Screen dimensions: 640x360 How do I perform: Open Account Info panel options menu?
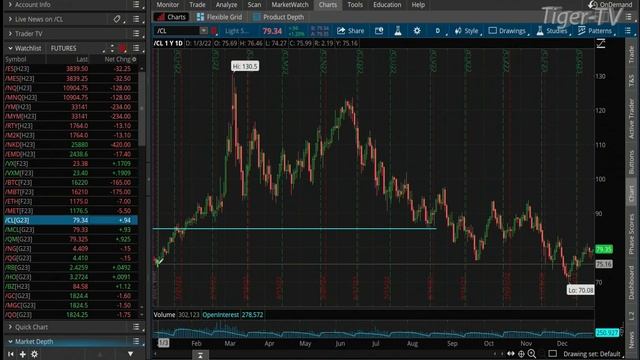point(136,4)
